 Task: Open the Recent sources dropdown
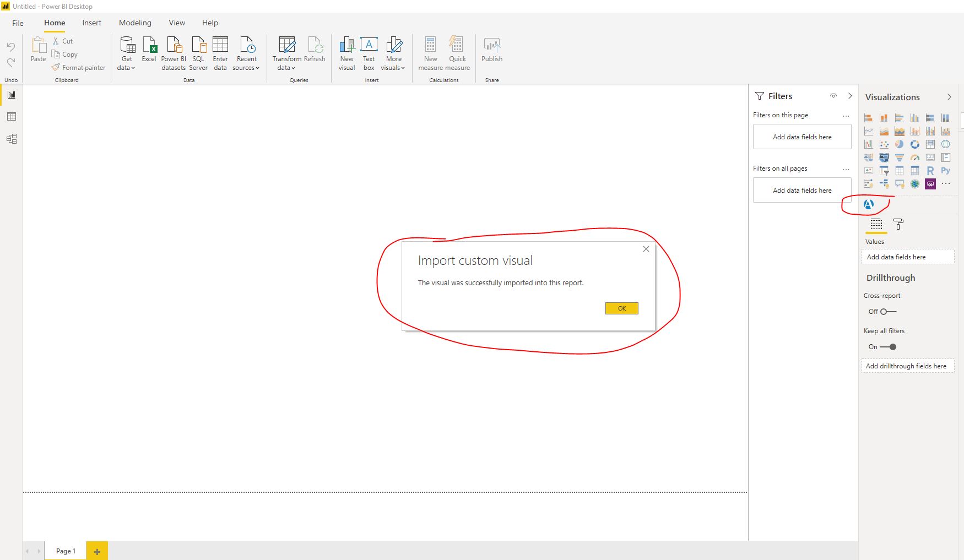(246, 54)
